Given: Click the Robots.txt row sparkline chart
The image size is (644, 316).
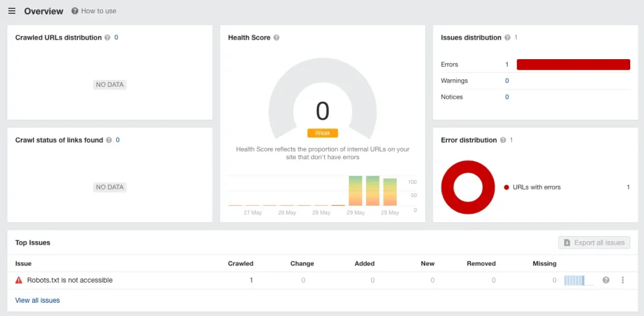Looking at the screenshot, I should coord(579,281).
